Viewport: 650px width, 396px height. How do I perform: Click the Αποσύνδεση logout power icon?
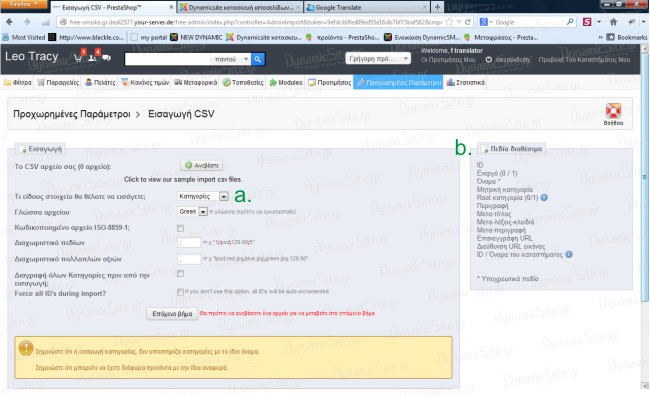click(x=489, y=60)
